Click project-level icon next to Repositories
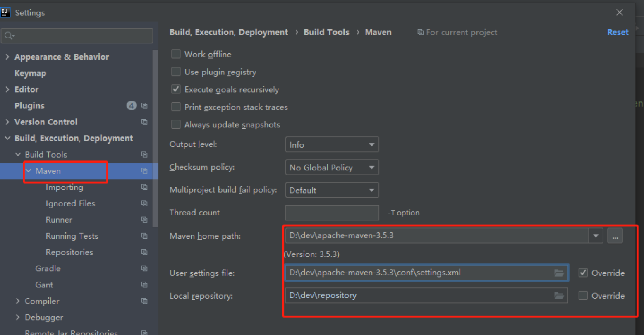Viewport: 644px width, 335px height. click(x=144, y=252)
